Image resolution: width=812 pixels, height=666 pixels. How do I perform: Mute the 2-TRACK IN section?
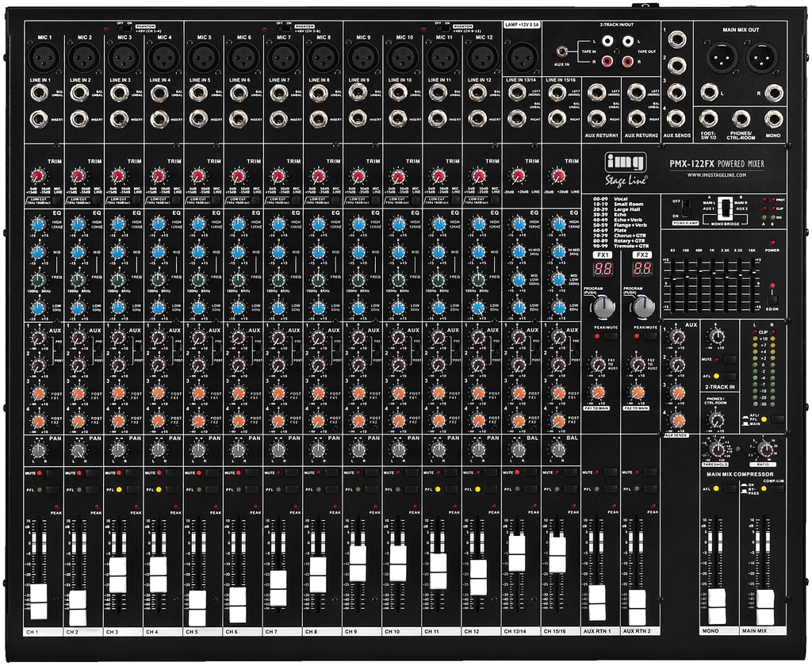point(730,359)
